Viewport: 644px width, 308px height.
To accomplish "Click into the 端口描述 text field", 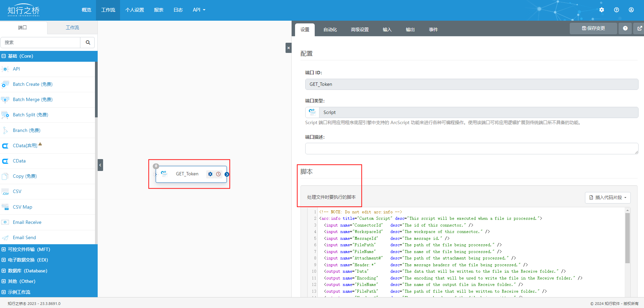I will coord(471,149).
